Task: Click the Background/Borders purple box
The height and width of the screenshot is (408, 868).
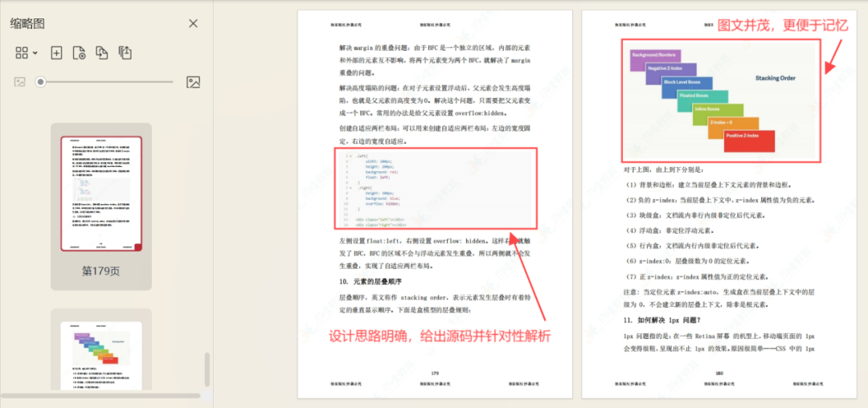Action: (x=656, y=60)
